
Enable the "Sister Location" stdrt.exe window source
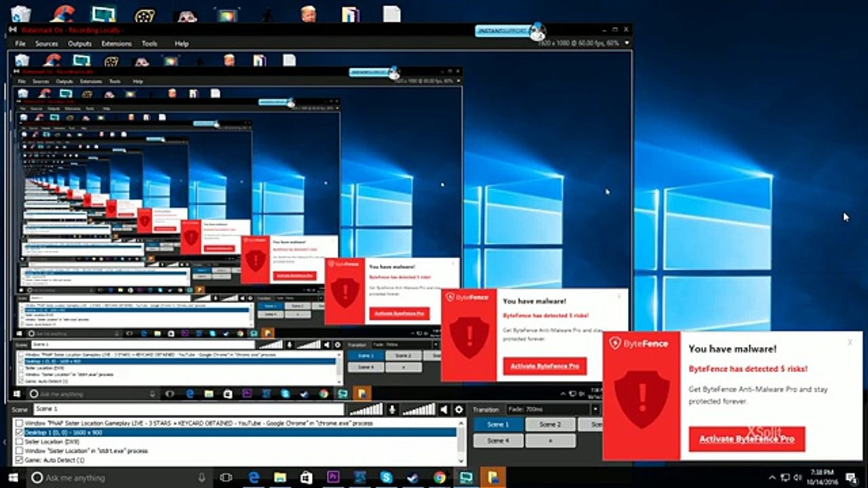pos(19,451)
